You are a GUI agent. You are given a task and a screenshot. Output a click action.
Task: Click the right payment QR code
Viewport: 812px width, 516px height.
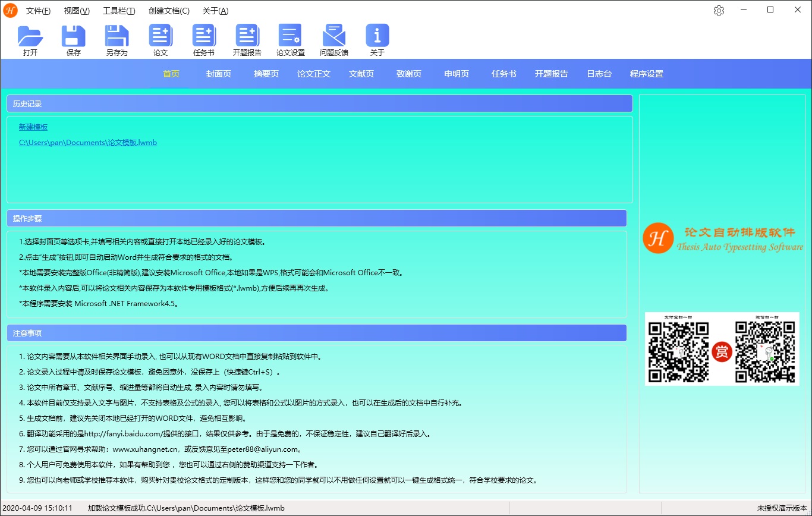766,353
